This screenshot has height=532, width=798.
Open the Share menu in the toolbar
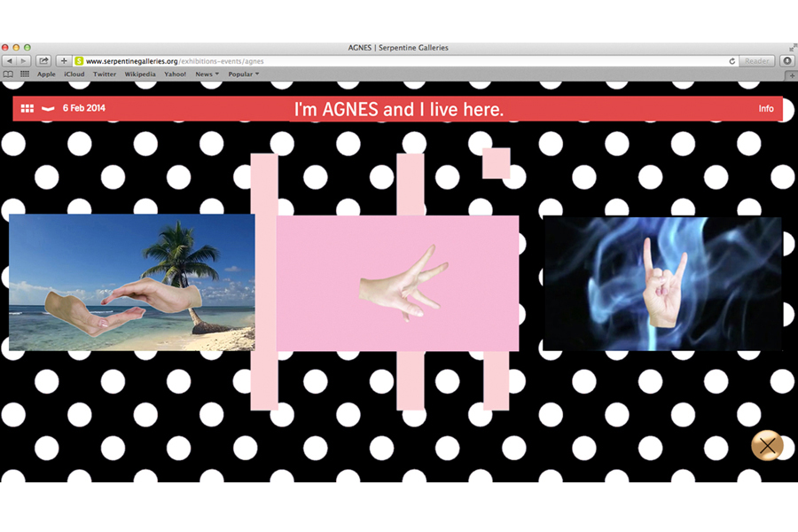pos(43,61)
